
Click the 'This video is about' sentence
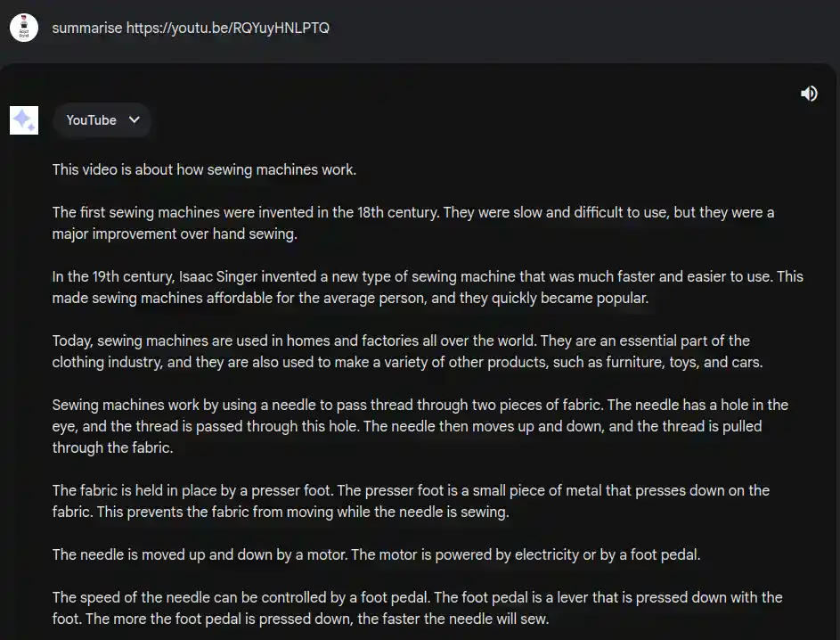(204, 169)
